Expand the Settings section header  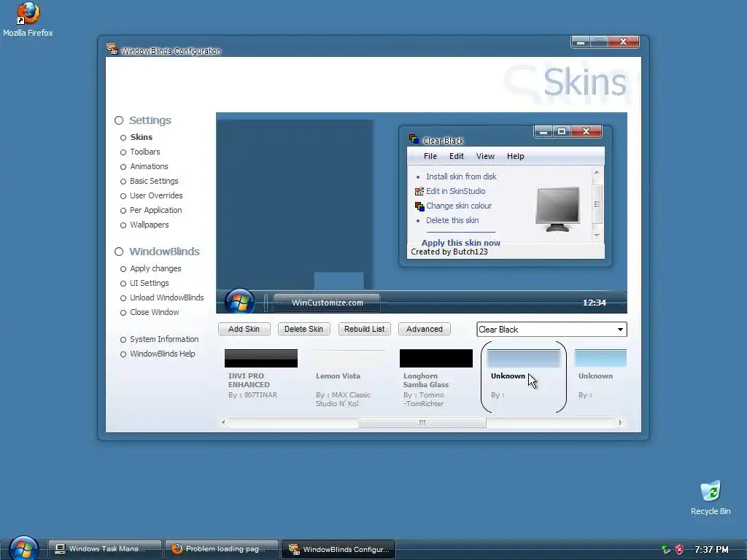click(x=143, y=120)
